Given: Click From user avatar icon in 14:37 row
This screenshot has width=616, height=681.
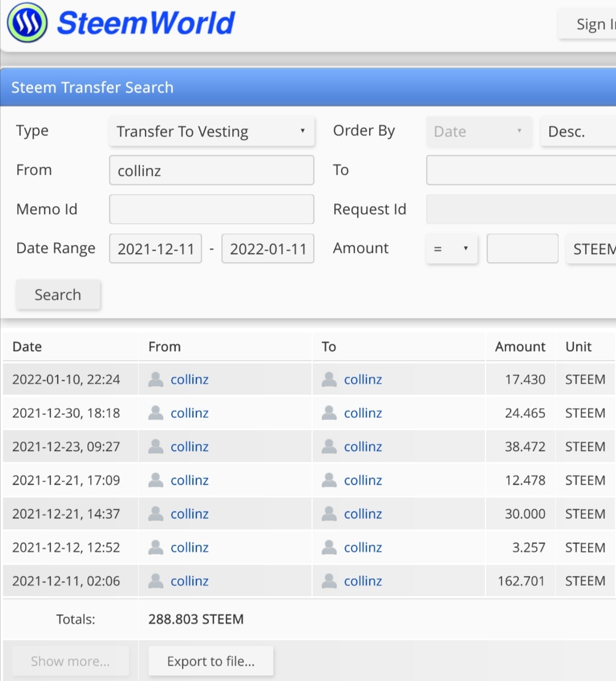Looking at the screenshot, I should point(156,513).
